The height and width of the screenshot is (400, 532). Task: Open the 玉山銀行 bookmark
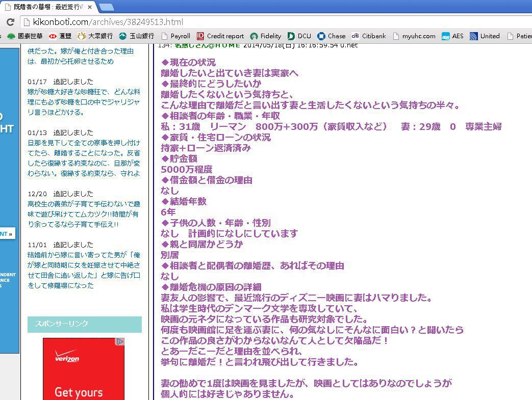[x=137, y=36]
